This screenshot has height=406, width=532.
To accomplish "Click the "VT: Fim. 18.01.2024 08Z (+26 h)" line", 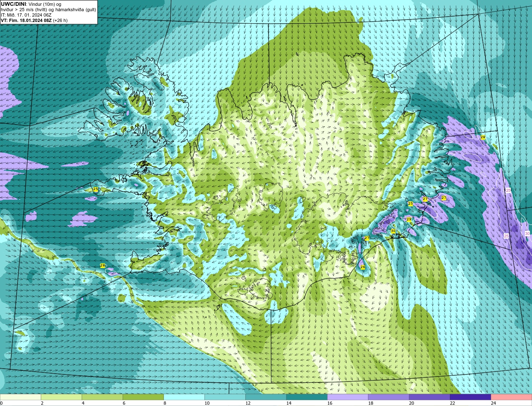I will click(34, 20).
